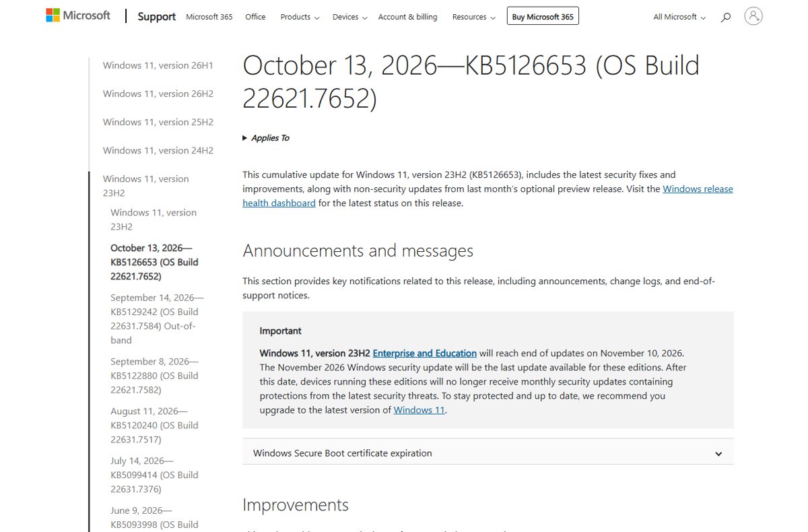The width and height of the screenshot is (808, 532).
Task: Open Account & billing nav item
Action: point(407,17)
